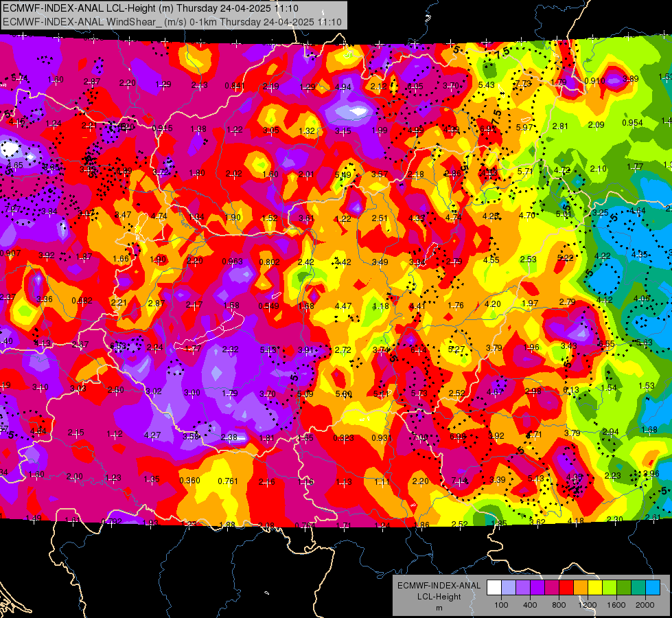The height and width of the screenshot is (618, 672).
Task: Click the wind shear value 0.954
Action: pos(632,123)
